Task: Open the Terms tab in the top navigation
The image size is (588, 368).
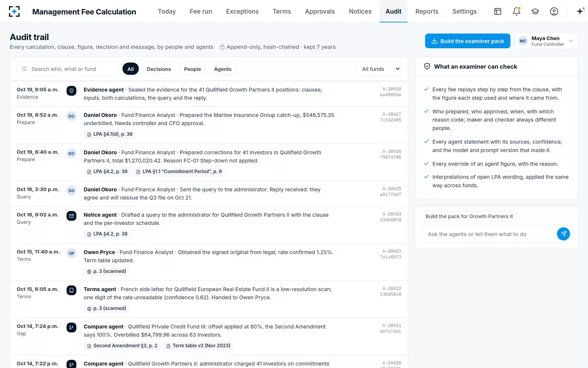Action: 282,11
